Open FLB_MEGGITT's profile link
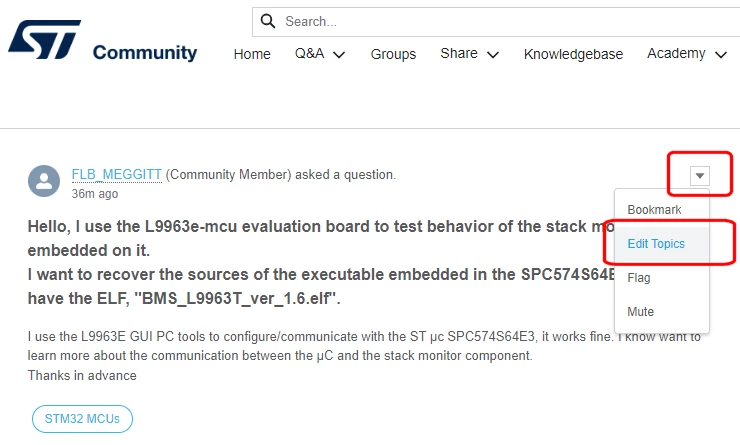This screenshot has height=445, width=740. coord(117,175)
